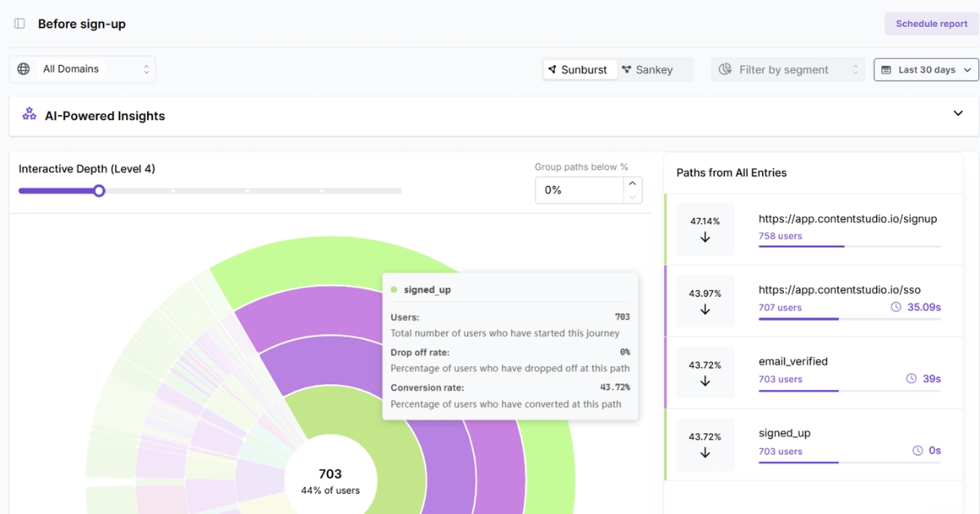
Task: Expand the AI-Powered Insights panel chevron
Action: tap(959, 113)
